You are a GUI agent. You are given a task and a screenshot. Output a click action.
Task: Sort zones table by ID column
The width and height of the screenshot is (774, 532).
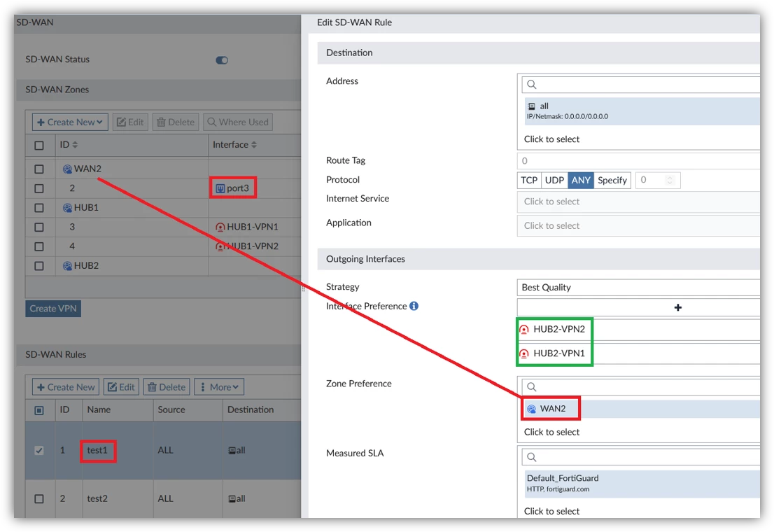(x=69, y=145)
